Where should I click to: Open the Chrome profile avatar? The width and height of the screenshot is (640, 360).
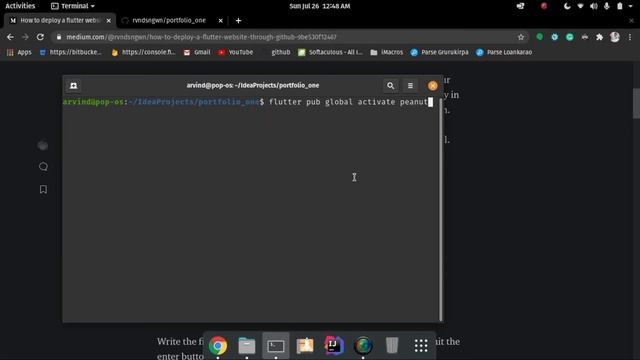(x=615, y=37)
